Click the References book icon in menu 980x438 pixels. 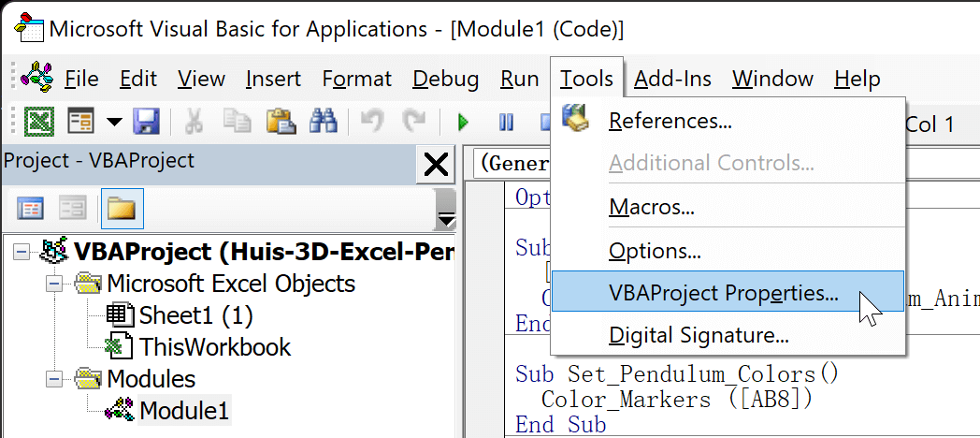(x=576, y=118)
